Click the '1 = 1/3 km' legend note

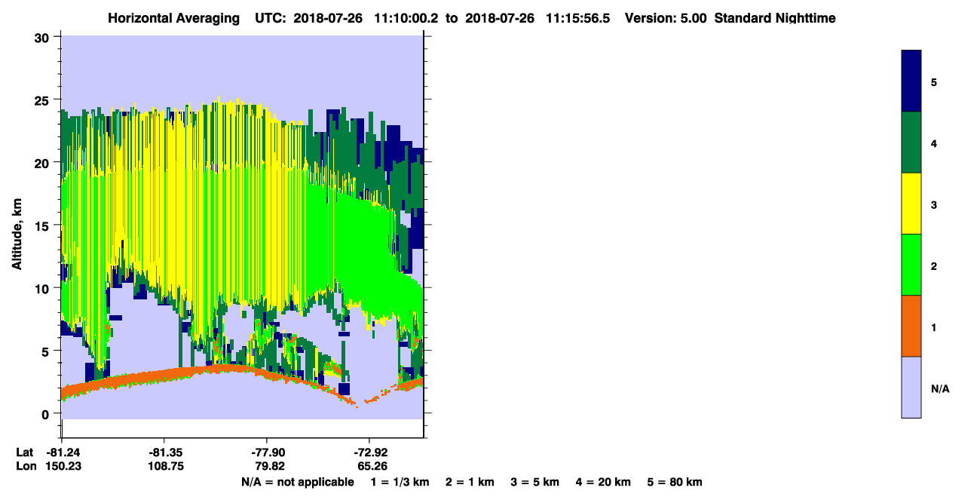pos(401,482)
